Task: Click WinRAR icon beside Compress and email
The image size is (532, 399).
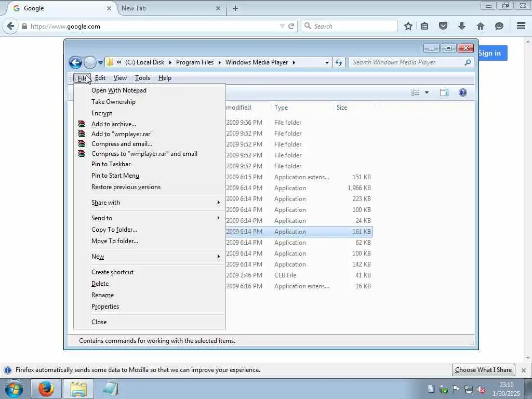Action: coord(82,144)
